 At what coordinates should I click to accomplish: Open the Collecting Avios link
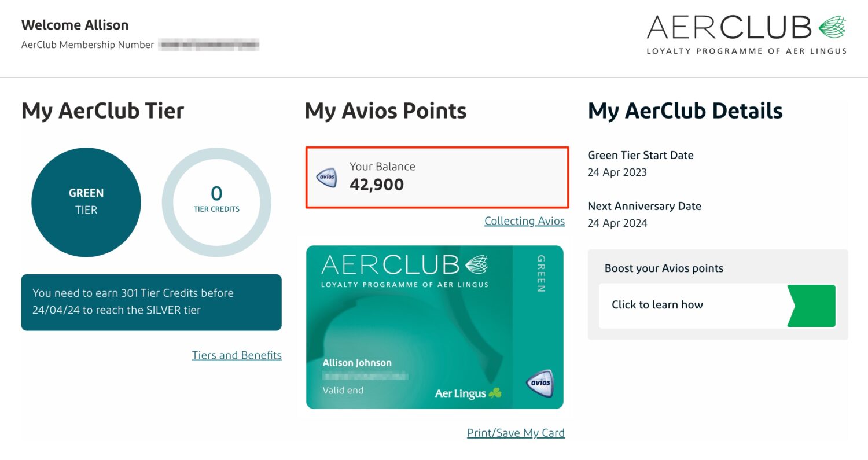tap(524, 220)
